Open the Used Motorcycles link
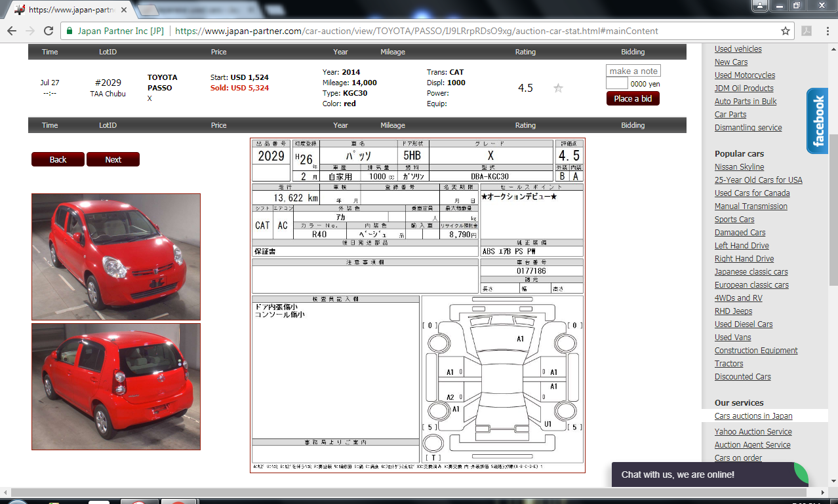 tap(744, 75)
